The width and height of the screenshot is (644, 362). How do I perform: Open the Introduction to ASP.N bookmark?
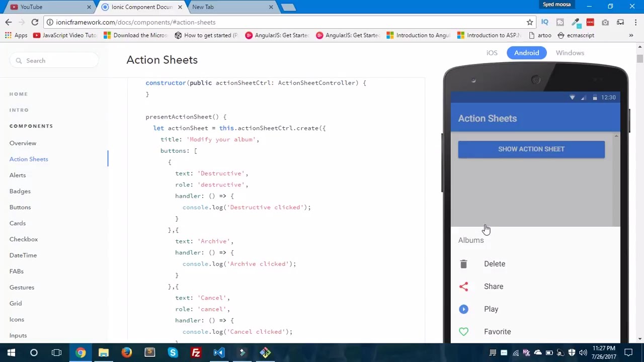point(489,35)
